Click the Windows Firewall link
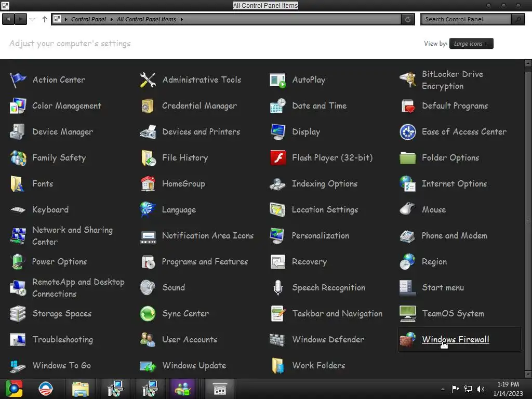Screen dimensions: 532x399 tap(455, 340)
